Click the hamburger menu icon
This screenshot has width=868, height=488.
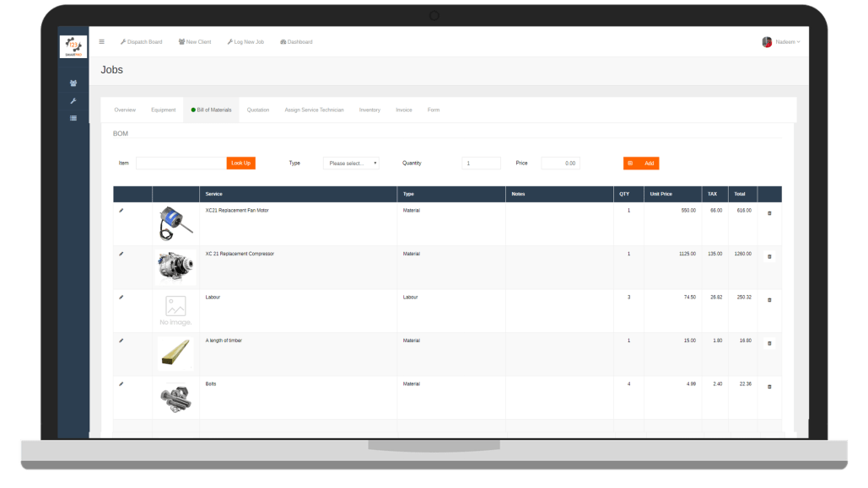point(102,41)
